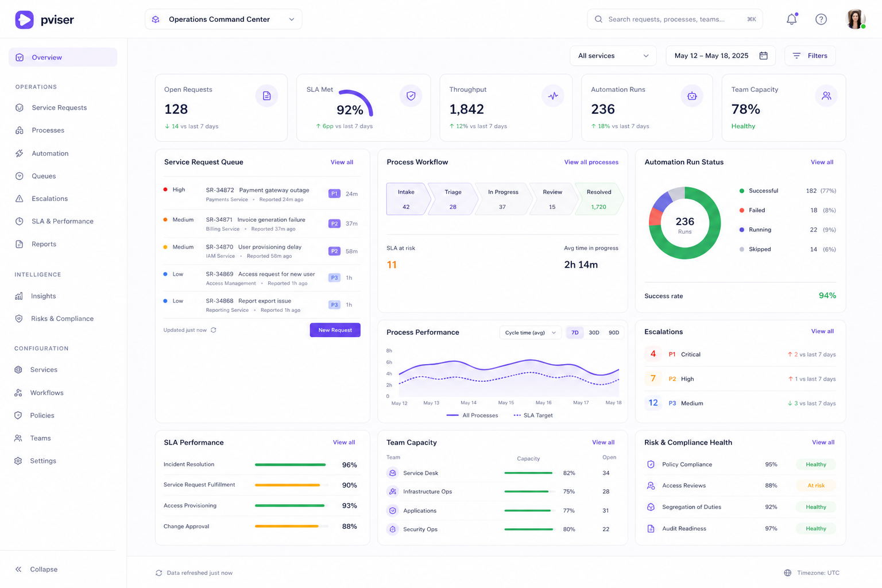Click the Policy Compliance shield icon
The height and width of the screenshot is (588, 882).
651,465
